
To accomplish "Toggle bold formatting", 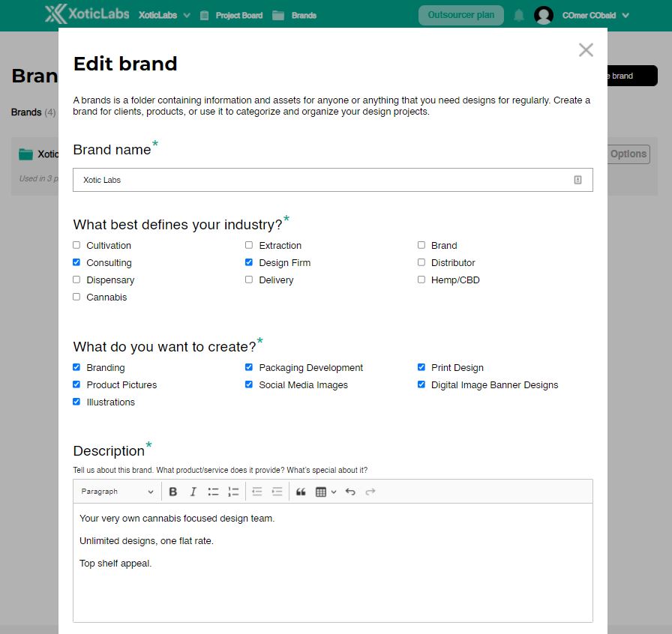I will click(173, 492).
